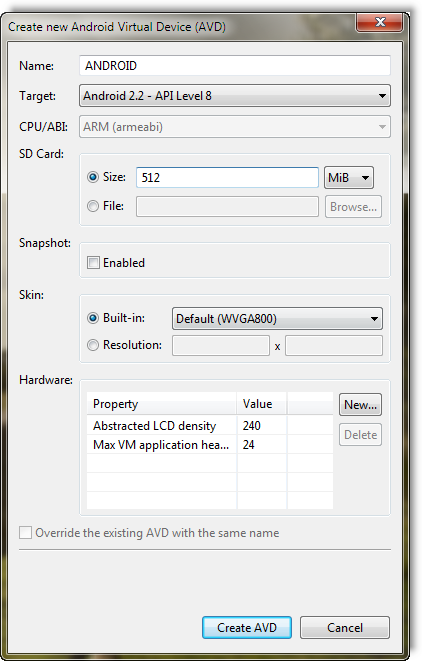Viewport: 422px width, 661px height.
Task: Open the MiB unit dropdown
Action: pyautogui.click(x=349, y=177)
